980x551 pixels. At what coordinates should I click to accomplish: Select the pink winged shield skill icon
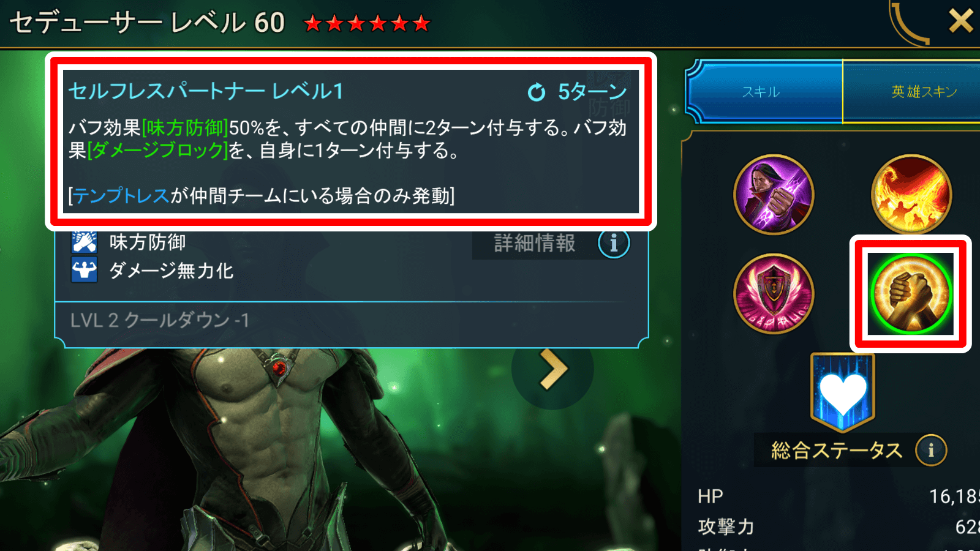click(774, 294)
